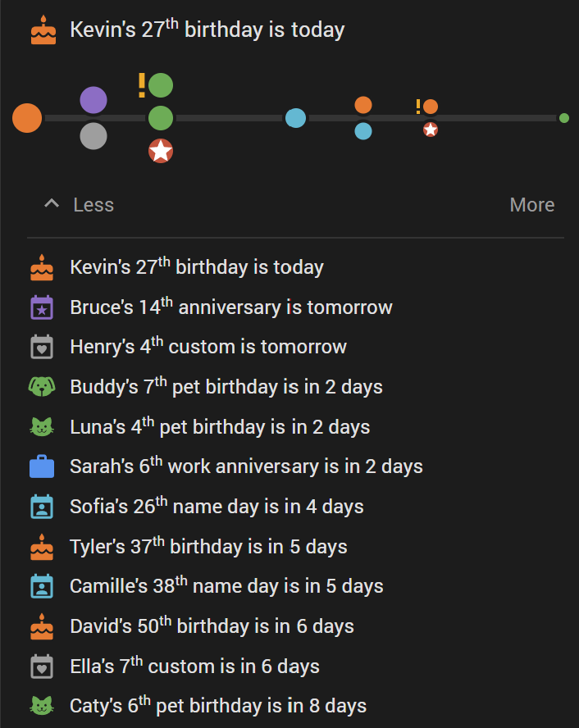This screenshot has width=579, height=728.
Task: Collapse the list with the Less chevron
Action: pos(52,204)
